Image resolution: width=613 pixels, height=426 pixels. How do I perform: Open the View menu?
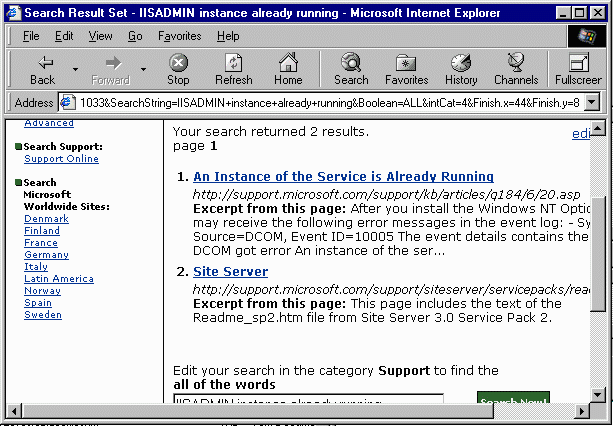tap(100, 36)
